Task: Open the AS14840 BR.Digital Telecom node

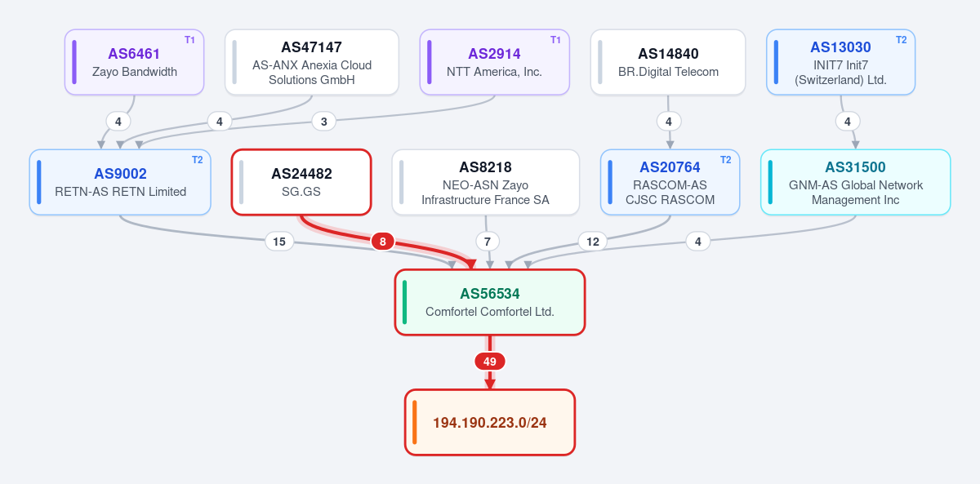Action: [668, 62]
